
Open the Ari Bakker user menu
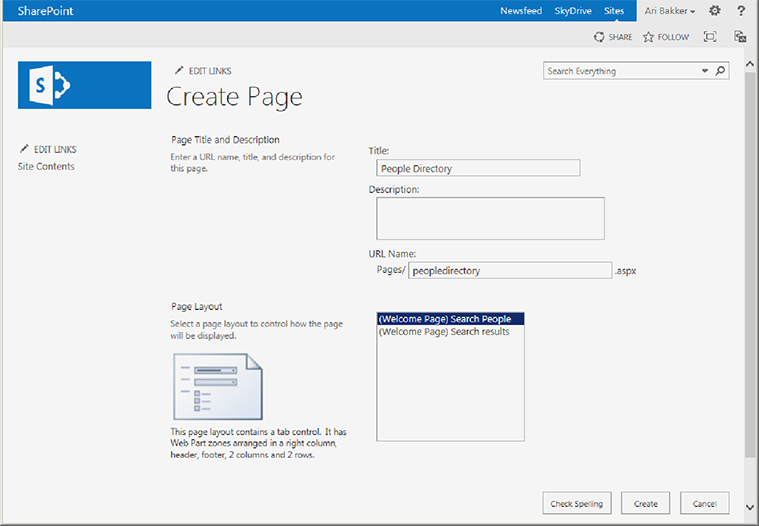point(669,11)
